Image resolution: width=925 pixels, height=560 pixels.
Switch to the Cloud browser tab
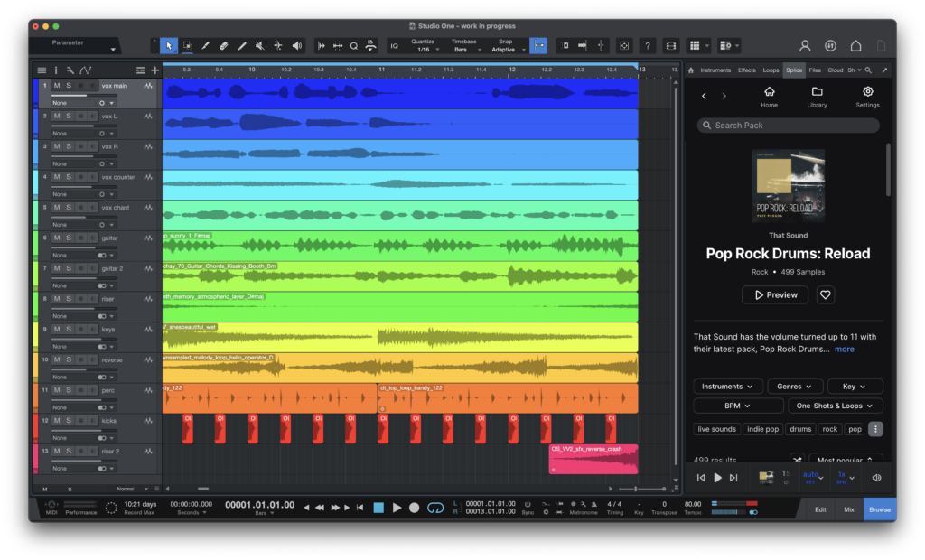836,70
